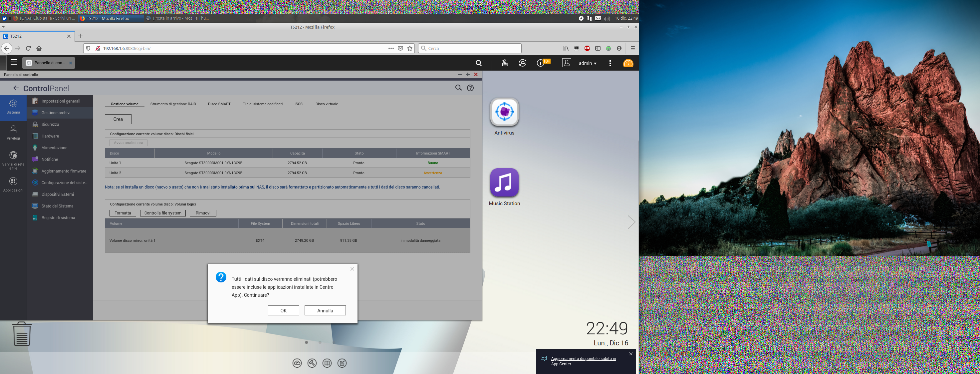Open the Antivirus desktop app icon
The height and width of the screenshot is (374, 980).
[504, 112]
